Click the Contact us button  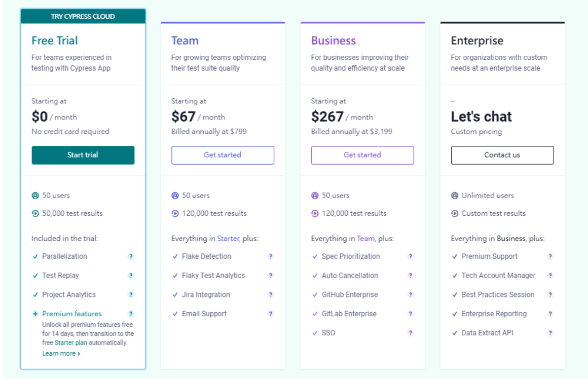click(x=502, y=155)
